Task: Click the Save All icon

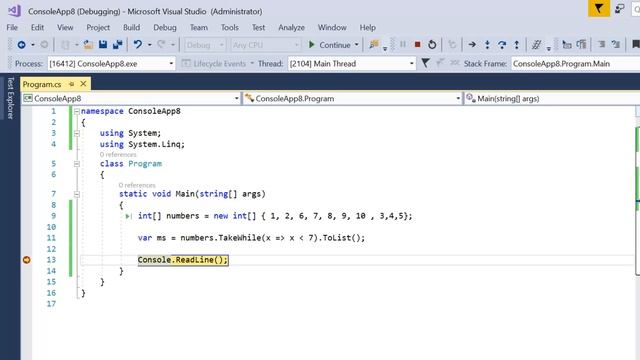Action: point(118,45)
